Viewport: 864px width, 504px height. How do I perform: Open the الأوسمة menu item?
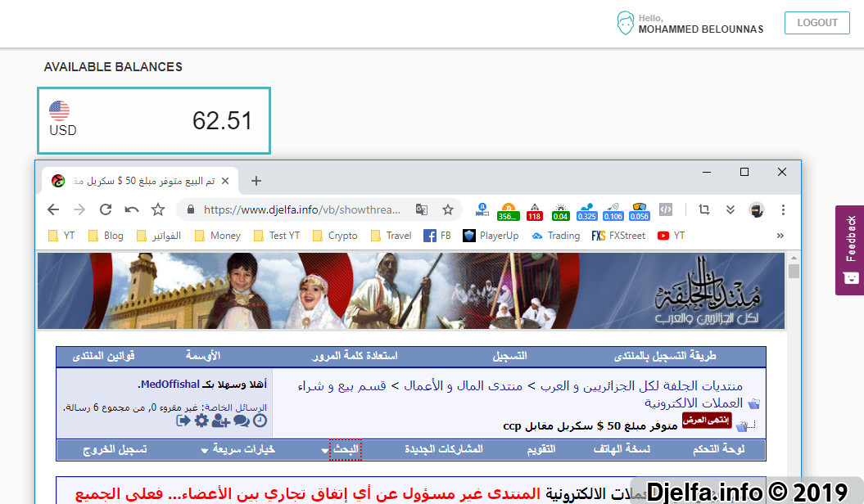click(x=203, y=356)
